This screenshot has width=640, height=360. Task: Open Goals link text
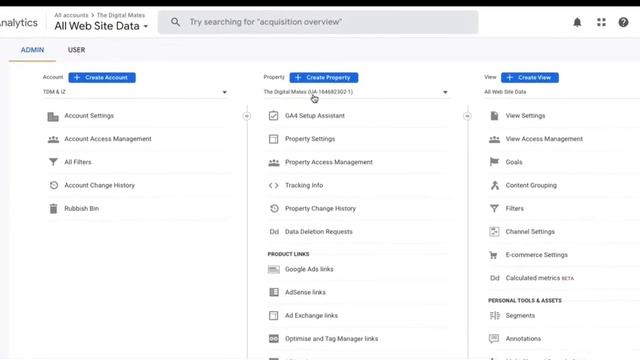(x=514, y=162)
